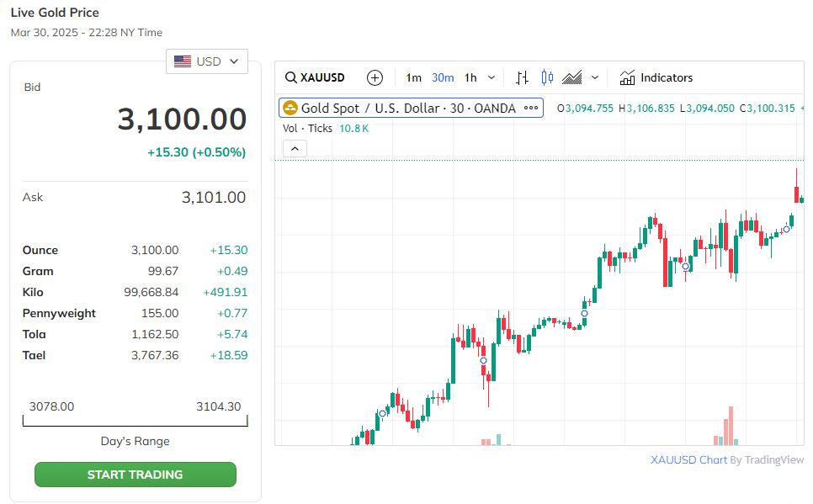Open the XAUUSD Chart link
Viewport: 813px width, 504px height.
[688, 459]
